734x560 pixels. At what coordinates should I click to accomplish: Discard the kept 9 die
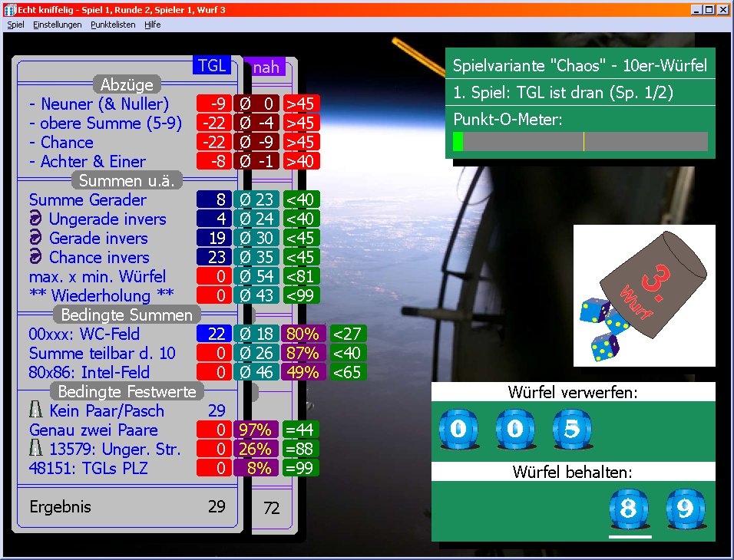(686, 509)
